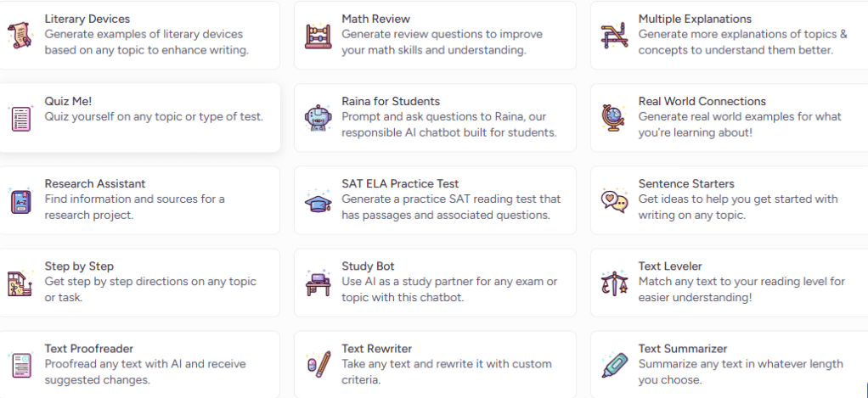868x398 pixels.
Task: Click the Multiple Explanations icon
Action: [613, 36]
